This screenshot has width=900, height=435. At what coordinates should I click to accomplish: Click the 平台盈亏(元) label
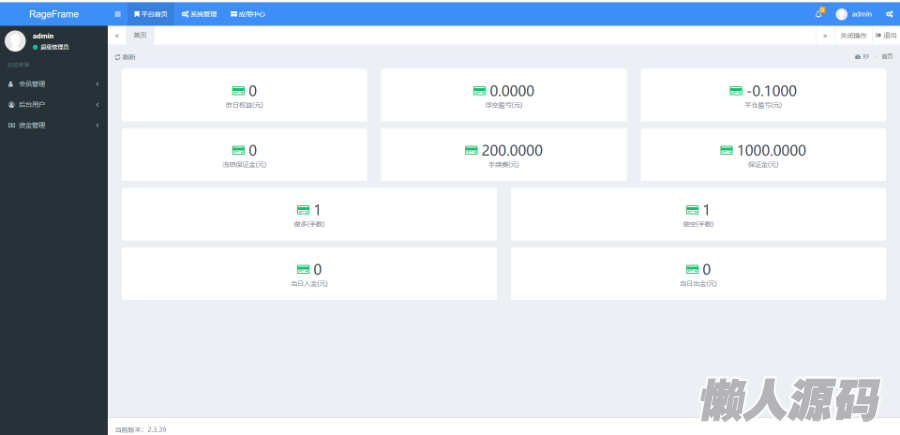pos(763,106)
